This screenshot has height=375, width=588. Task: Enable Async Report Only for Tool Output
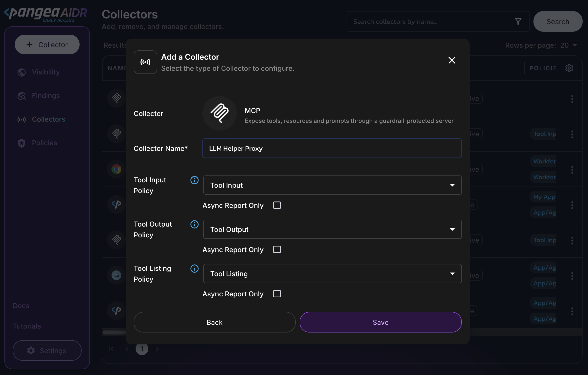point(277,249)
